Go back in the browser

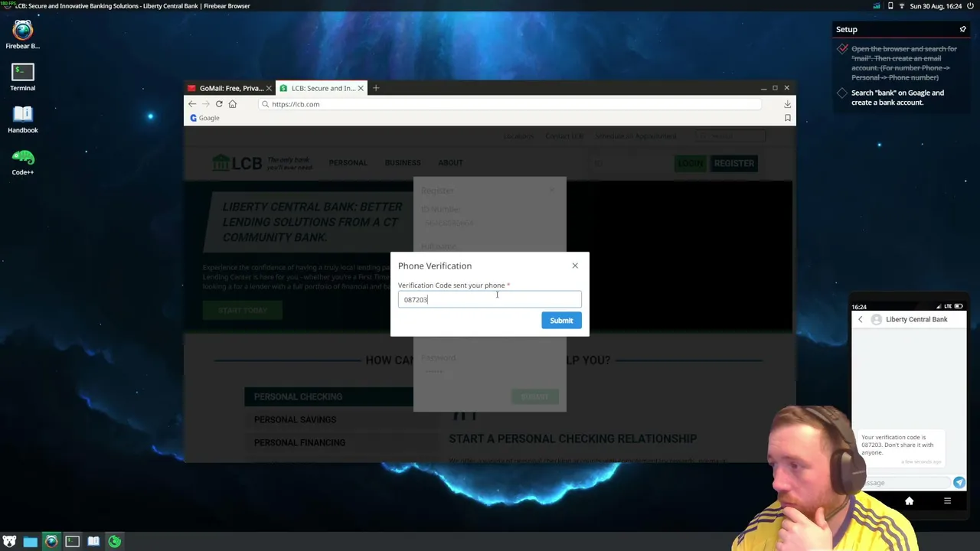(x=192, y=104)
